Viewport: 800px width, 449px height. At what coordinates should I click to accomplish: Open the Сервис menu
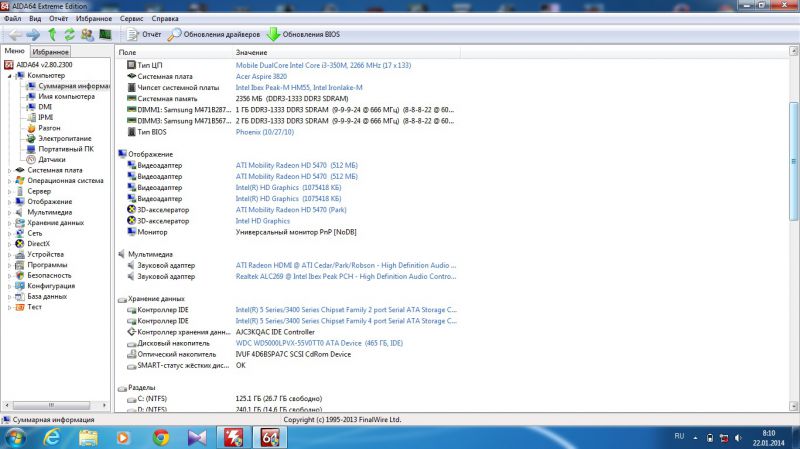pos(132,18)
